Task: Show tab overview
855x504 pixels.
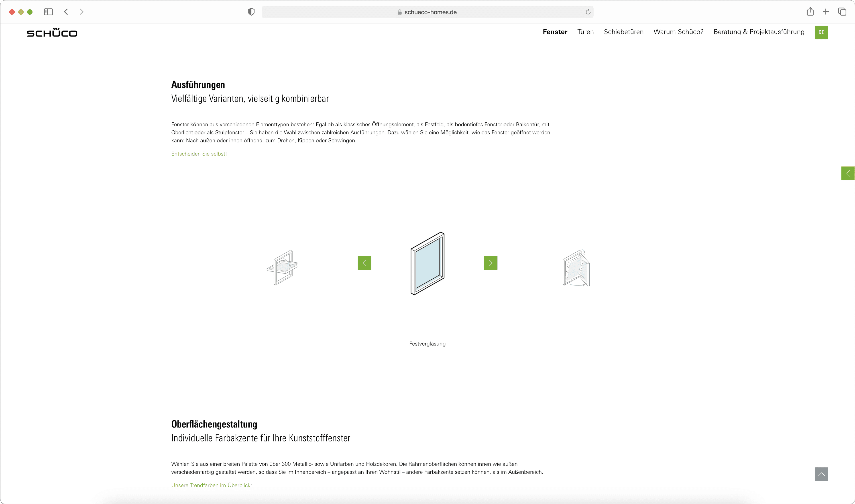Action: click(842, 12)
